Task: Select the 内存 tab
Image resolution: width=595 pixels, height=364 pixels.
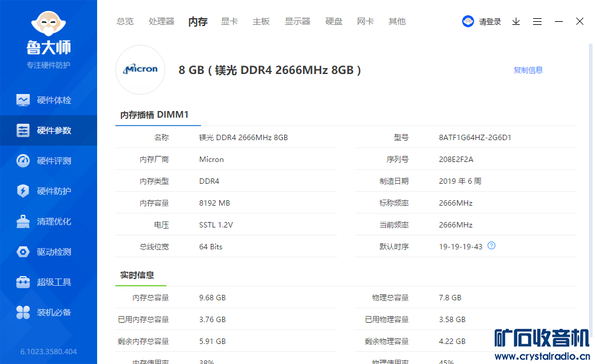Action: click(x=198, y=22)
